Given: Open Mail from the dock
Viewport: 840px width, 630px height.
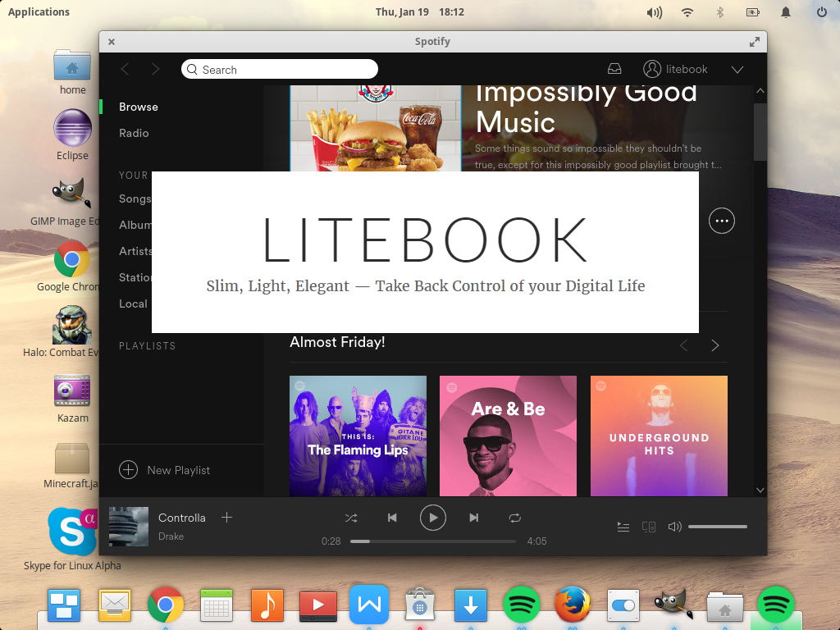Looking at the screenshot, I should (115, 605).
